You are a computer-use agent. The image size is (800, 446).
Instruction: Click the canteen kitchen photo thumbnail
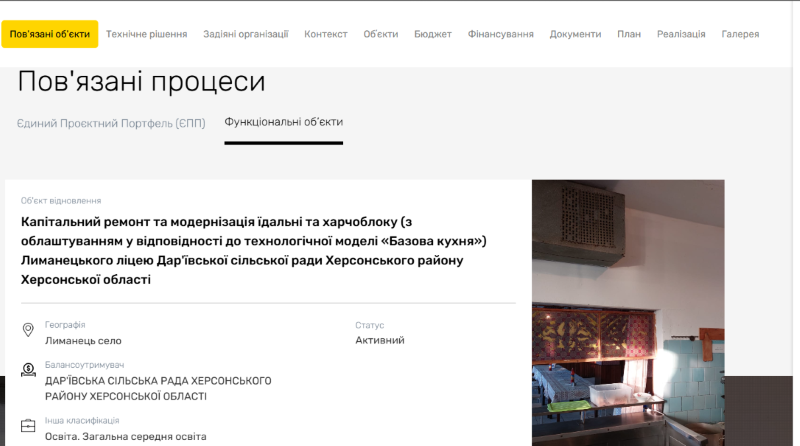(627, 312)
